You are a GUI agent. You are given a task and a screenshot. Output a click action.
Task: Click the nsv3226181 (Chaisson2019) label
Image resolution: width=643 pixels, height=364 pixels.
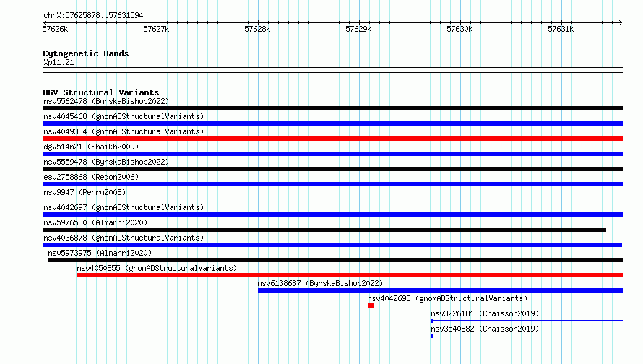pyautogui.click(x=485, y=313)
